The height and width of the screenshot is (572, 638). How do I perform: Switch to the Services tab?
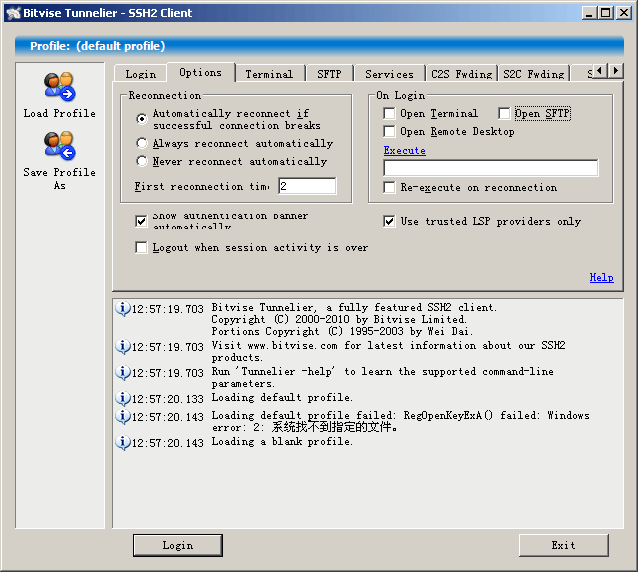pyautogui.click(x=389, y=74)
